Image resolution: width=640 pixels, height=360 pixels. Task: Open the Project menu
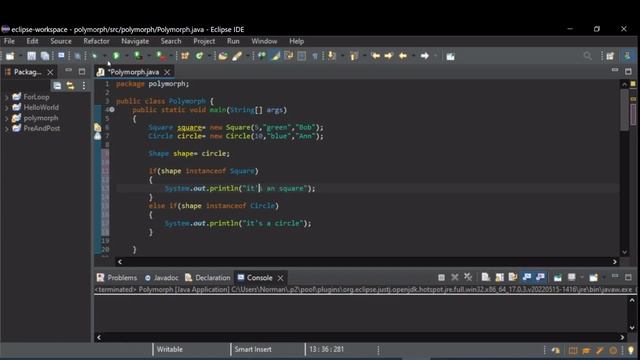click(204, 41)
